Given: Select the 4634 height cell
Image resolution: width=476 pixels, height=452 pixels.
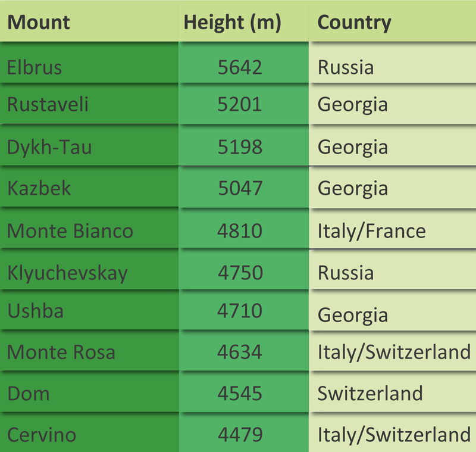Looking at the screenshot, I should coord(240,352).
